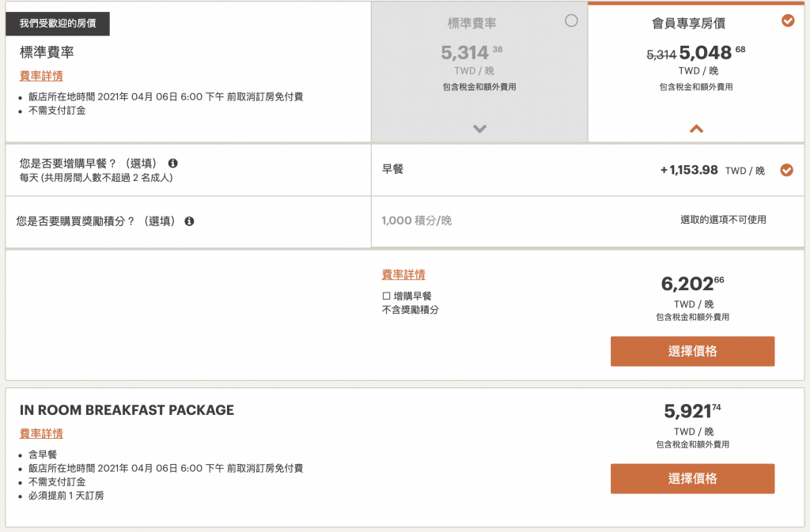Click 選擇價格 button for 6,202 rate

click(x=692, y=352)
